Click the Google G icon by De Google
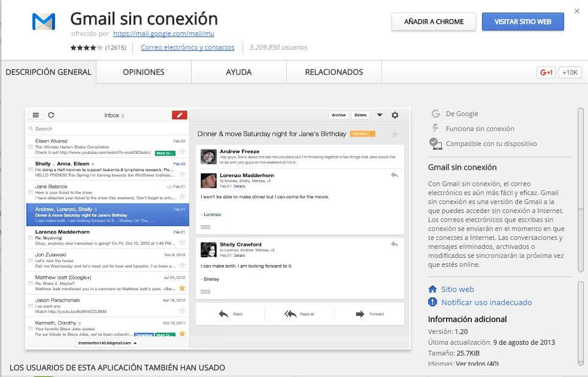The width and height of the screenshot is (588, 377). click(x=435, y=114)
